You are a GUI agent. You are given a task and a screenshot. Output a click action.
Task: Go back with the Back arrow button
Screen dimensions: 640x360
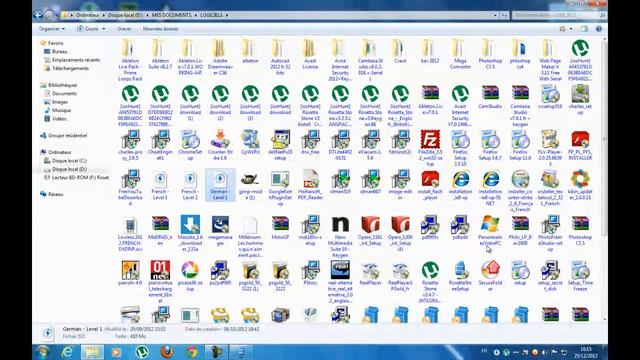(x=38, y=15)
